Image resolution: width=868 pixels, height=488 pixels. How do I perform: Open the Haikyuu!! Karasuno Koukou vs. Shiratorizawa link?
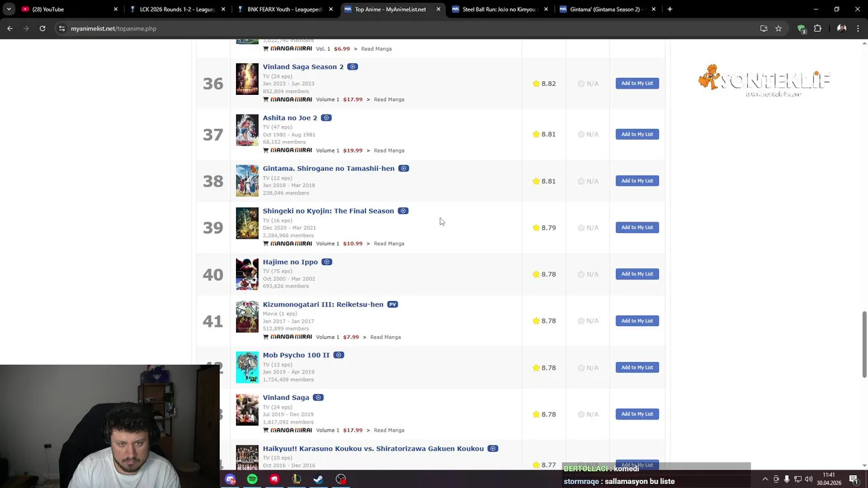[373, 449]
